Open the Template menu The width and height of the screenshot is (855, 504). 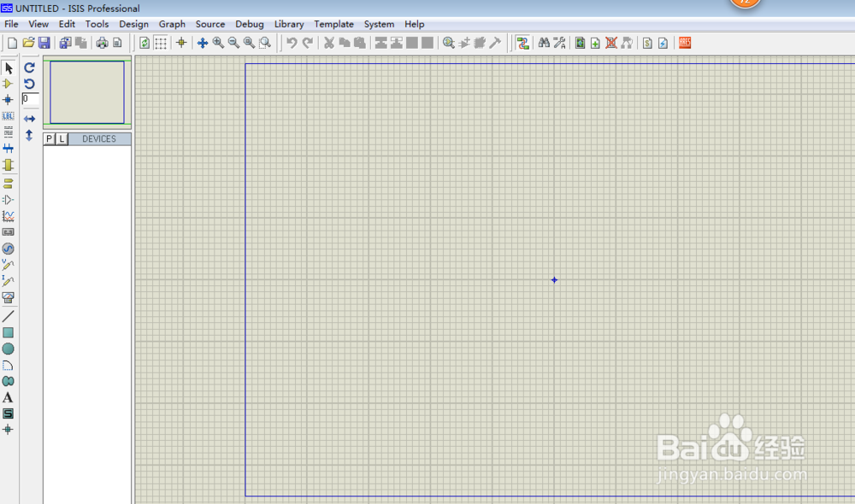click(333, 24)
